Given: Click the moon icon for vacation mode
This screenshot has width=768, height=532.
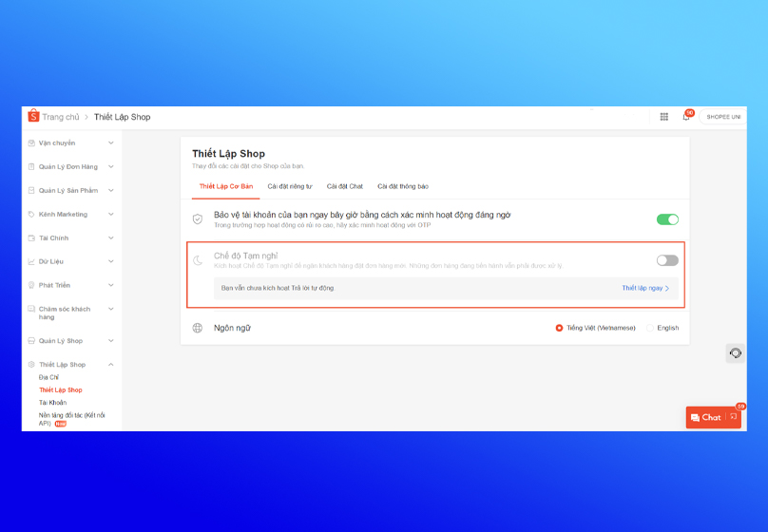Looking at the screenshot, I should 198,259.
